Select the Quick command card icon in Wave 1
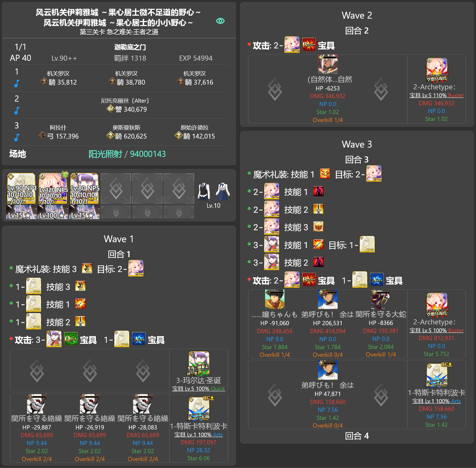 tap(71, 339)
